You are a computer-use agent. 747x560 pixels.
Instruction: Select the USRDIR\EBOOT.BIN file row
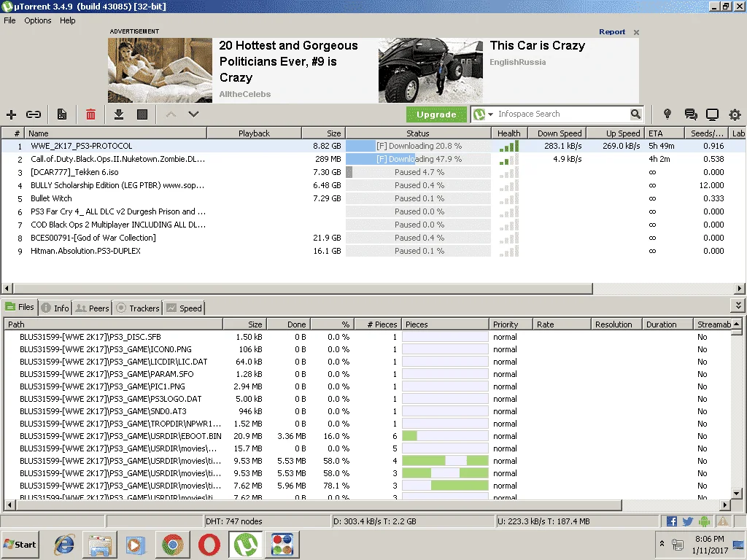tap(367, 436)
